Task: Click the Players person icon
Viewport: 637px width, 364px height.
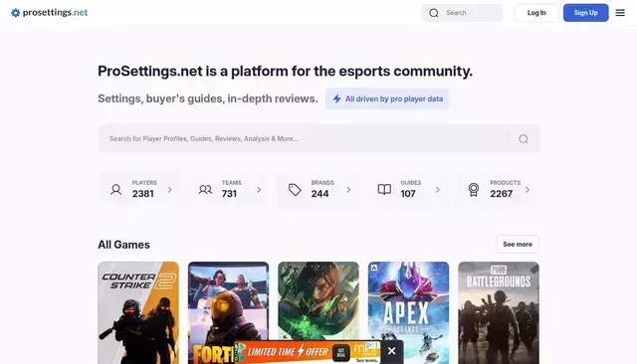Action: click(x=115, y=190)
